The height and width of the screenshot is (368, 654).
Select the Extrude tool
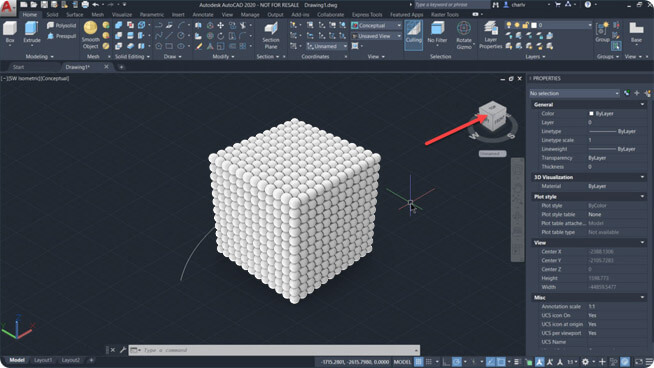tap(32, 33)
